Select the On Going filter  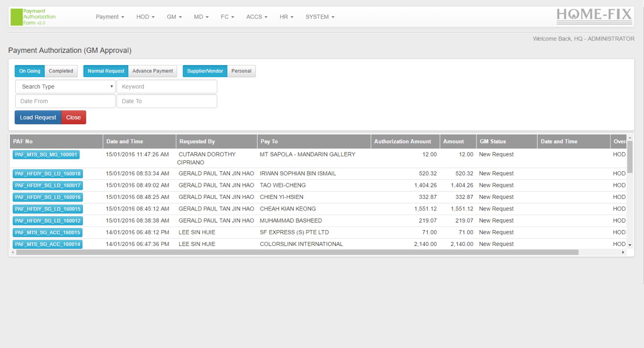(x=29, y=71)
